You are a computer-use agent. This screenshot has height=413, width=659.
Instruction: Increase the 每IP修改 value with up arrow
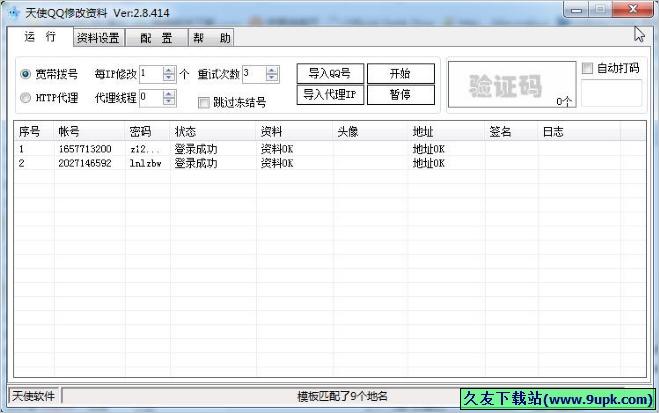[x=169, y=71]
